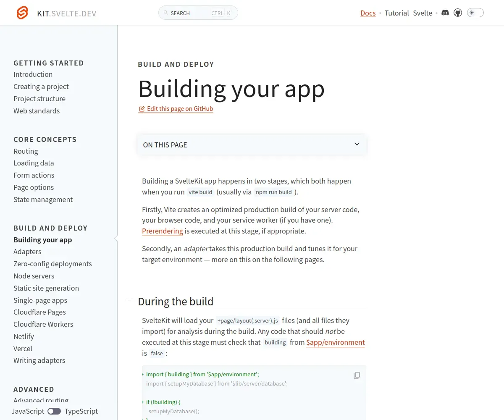
Task: Follow the Prerendering link
Action: (x=163, y=231)
